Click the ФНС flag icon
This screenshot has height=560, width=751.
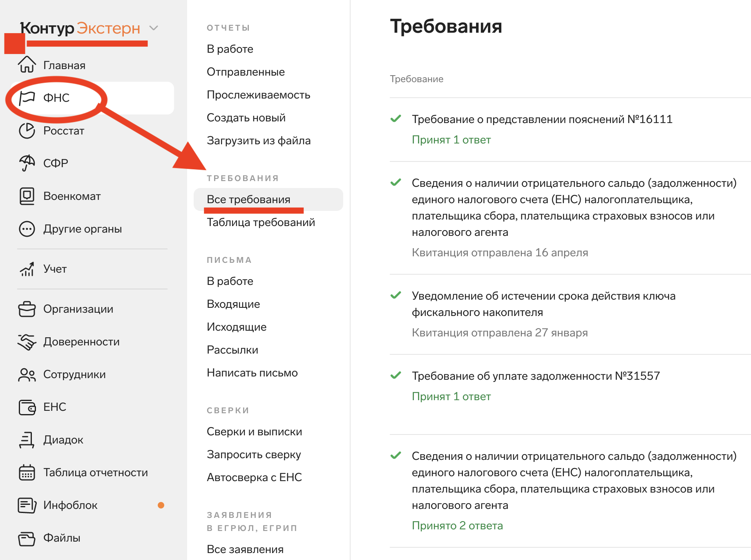pyautogui.click(x=27, y=98)
